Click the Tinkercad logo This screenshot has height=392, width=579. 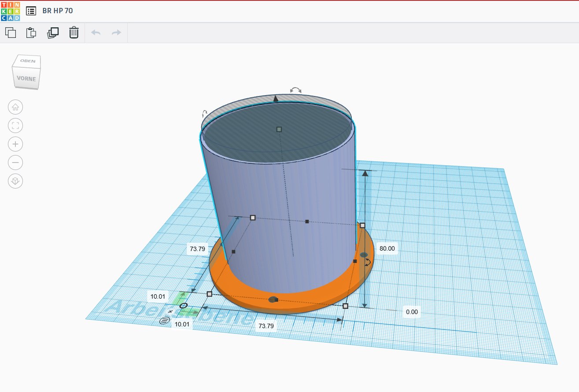tap(10, 11)
